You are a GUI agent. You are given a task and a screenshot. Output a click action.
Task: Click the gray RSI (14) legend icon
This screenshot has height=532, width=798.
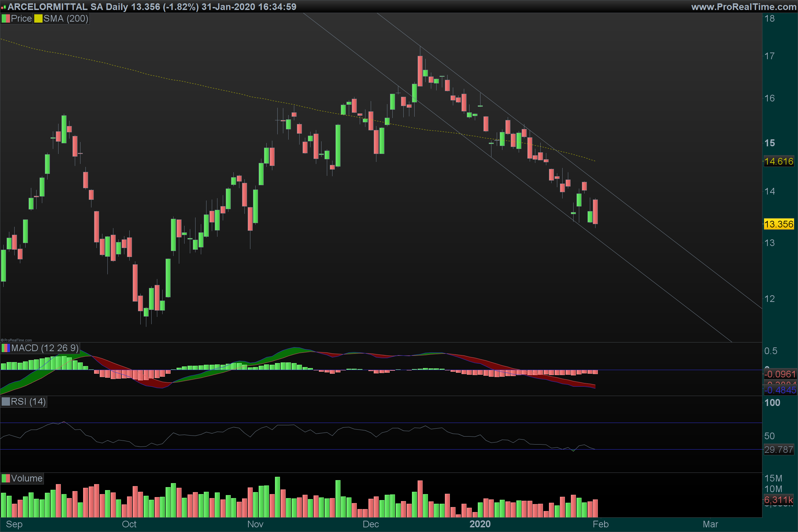(6, 402)
